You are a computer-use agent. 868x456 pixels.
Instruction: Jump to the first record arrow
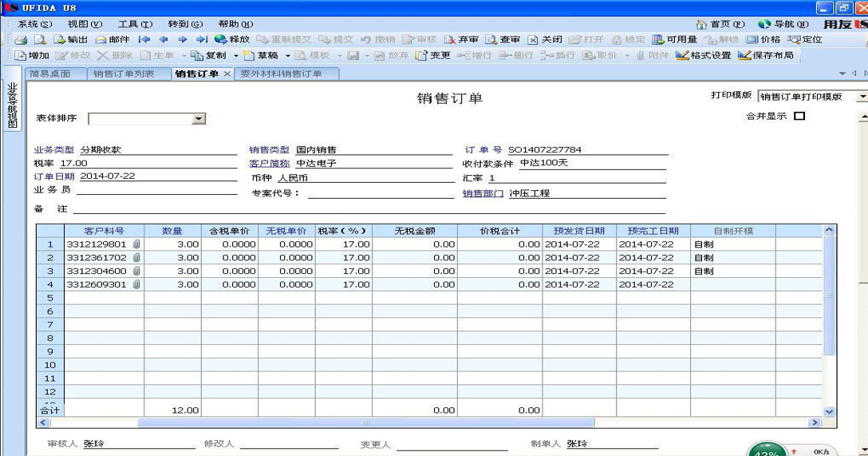[x=144, y=40]
